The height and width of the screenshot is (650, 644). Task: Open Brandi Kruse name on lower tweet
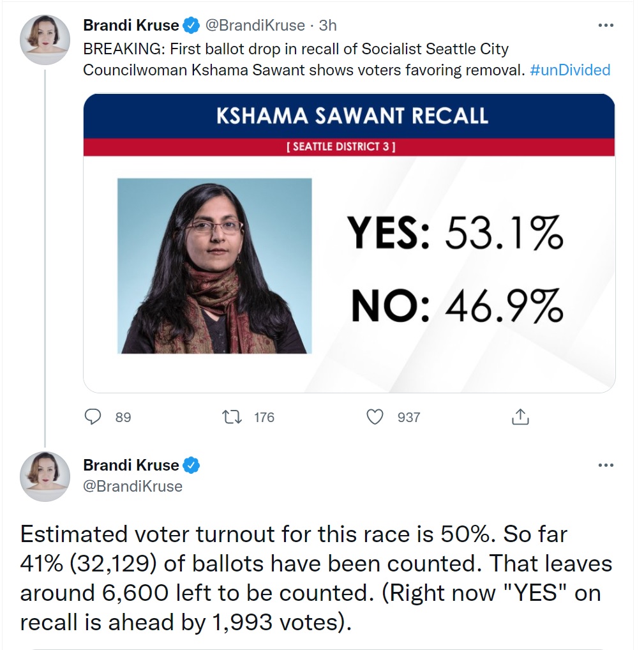click(x=131, y=465)
